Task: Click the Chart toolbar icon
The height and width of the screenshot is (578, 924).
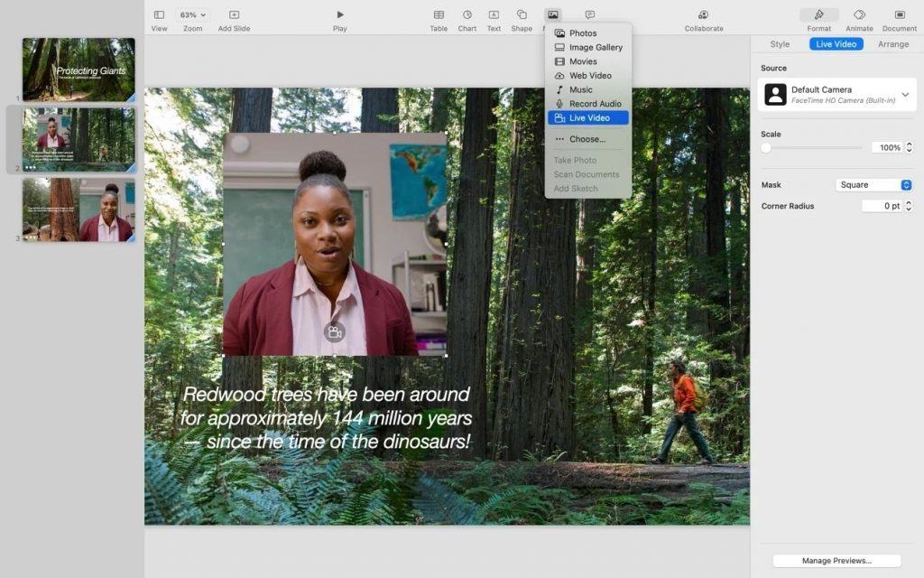Action: pos(467,15)
